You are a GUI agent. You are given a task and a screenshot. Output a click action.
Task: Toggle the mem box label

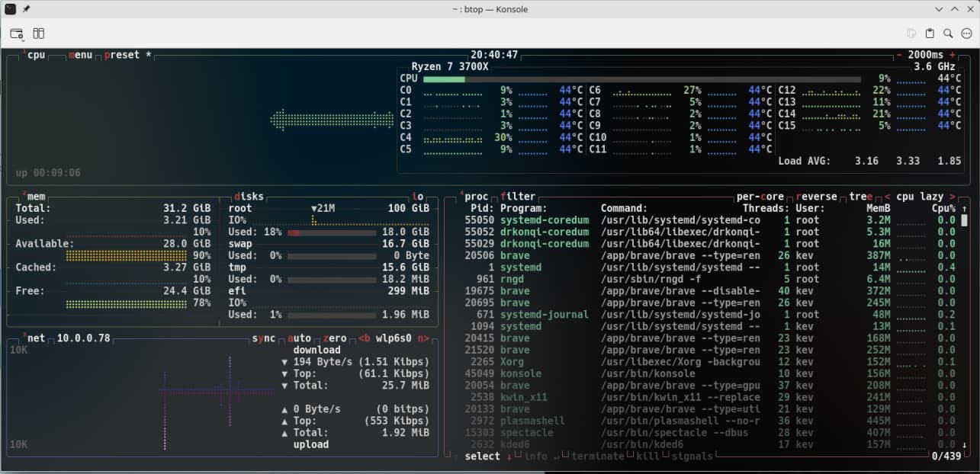(x=36, y=197)
